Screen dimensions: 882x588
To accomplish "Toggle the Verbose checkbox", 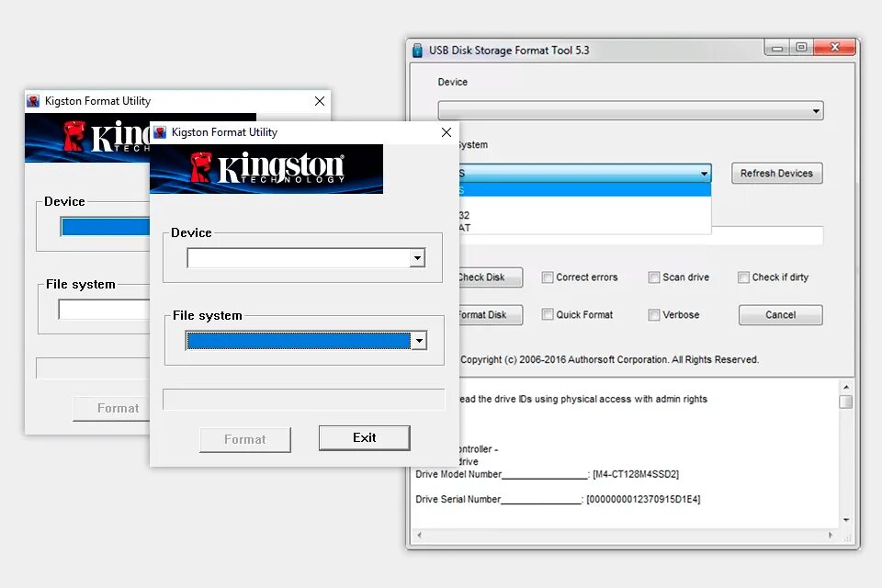I will (x=653, y=314).
